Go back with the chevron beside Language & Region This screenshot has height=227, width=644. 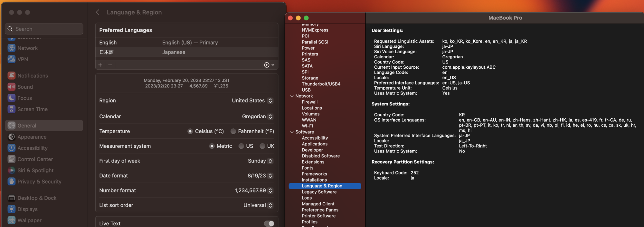click(98, 12)
